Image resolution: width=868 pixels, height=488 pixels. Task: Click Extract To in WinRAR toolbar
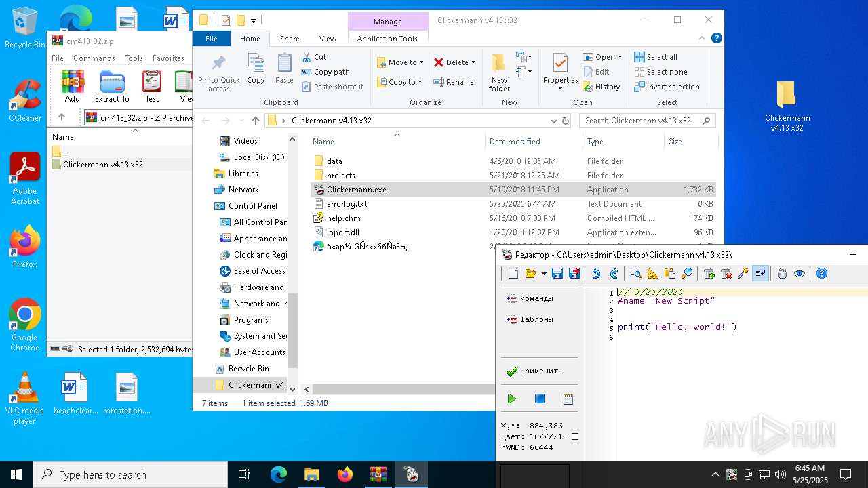(x=112, y=86)
